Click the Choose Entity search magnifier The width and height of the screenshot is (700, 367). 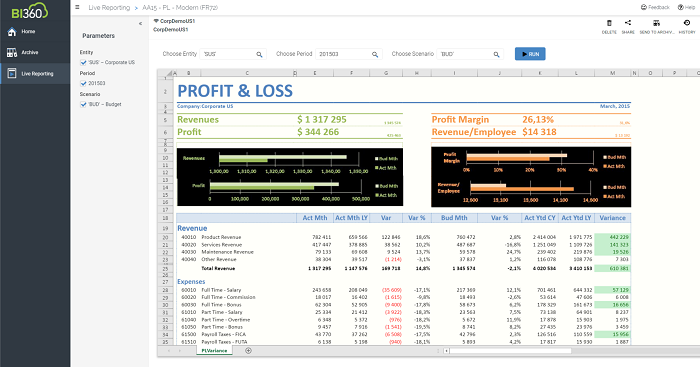259,54
